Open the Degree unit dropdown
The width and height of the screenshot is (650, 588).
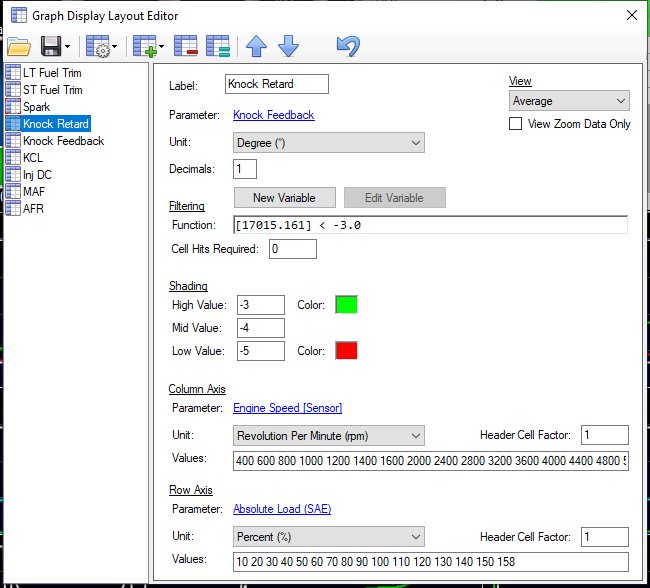pos(329,143)
